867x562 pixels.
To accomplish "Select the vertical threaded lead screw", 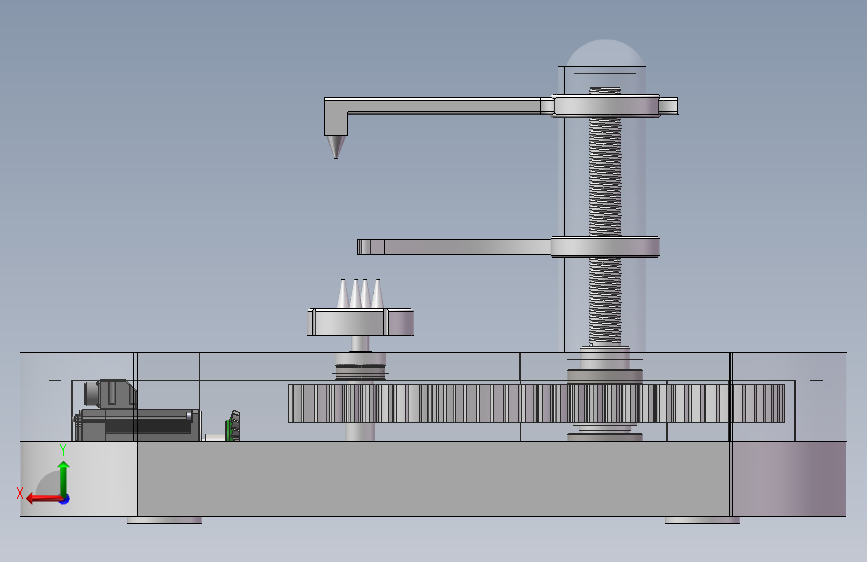I will (x=605, y=216).
